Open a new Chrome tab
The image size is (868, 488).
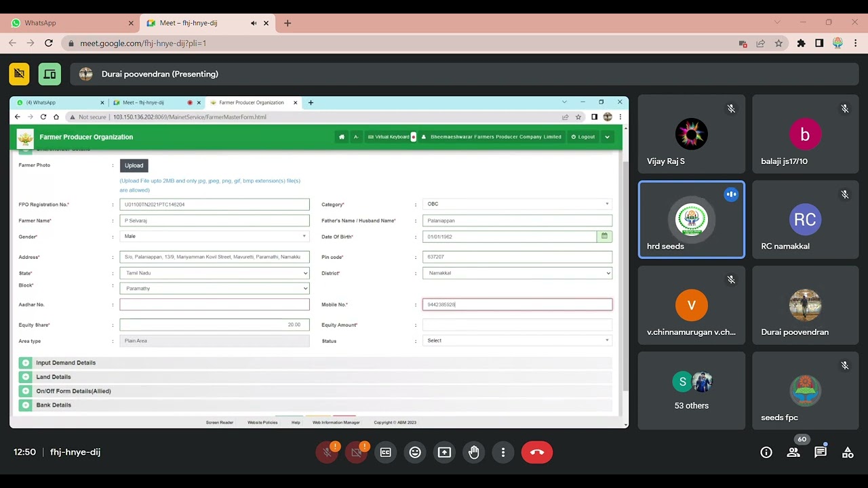point(288,23)
